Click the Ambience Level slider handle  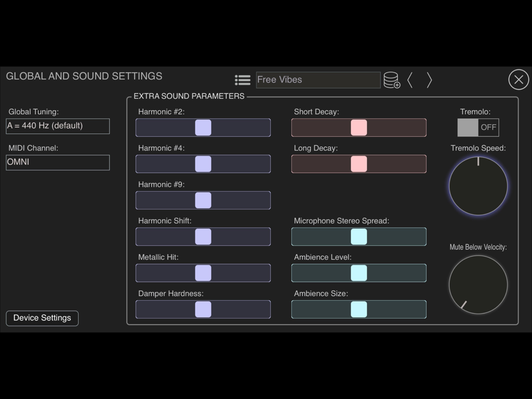point(359,273)
